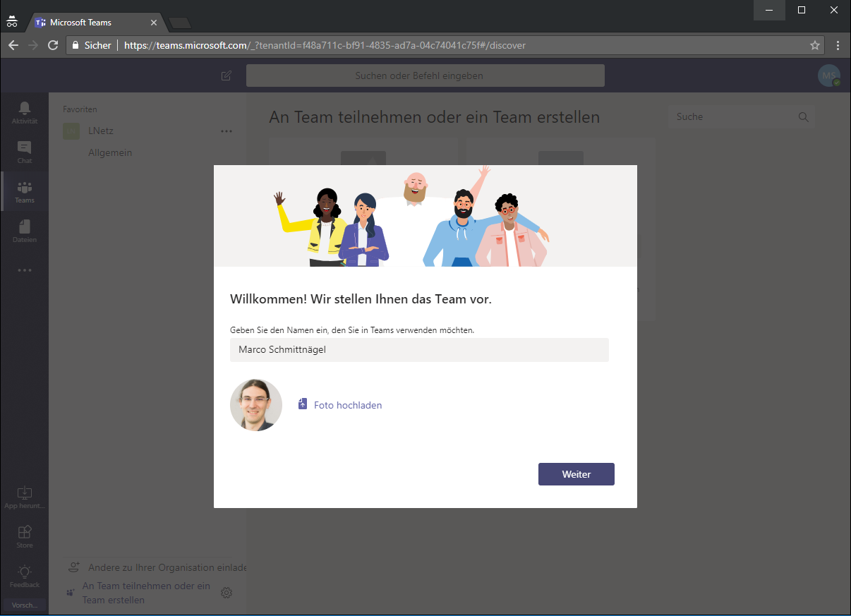Click the An Team teilnehmen page title

coord(434,117)
